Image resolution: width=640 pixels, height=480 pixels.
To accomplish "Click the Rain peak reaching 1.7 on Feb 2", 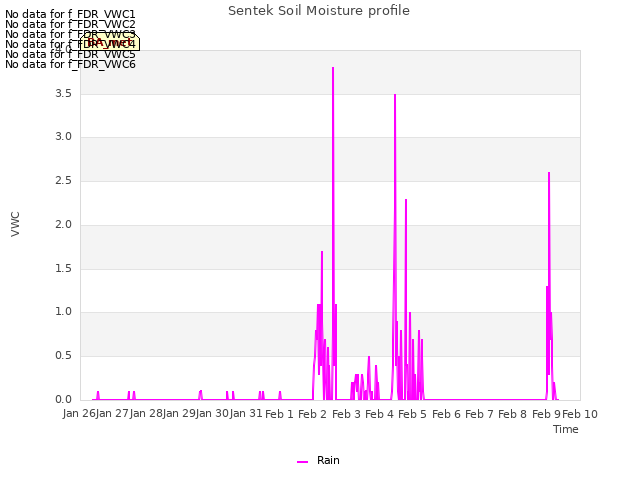I will [x=322, y=253].
